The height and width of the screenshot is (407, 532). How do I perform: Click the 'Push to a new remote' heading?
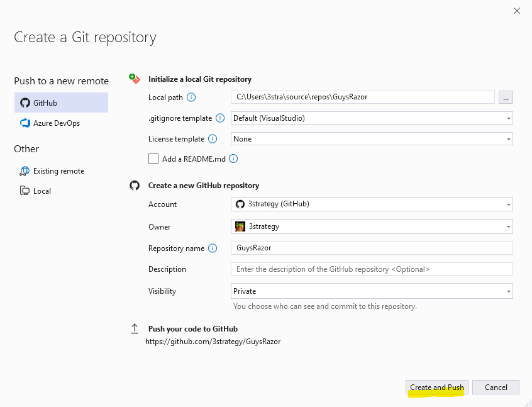61,81
